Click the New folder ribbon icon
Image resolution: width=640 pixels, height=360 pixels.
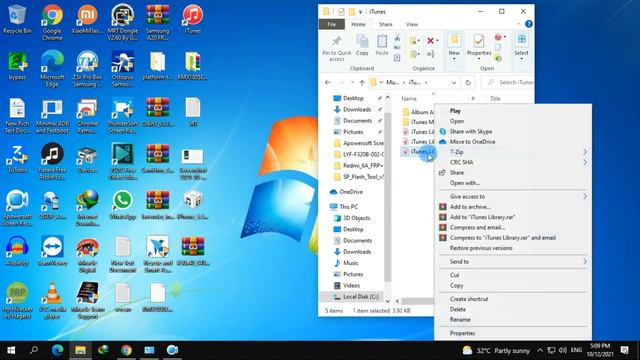pos(454,46)
